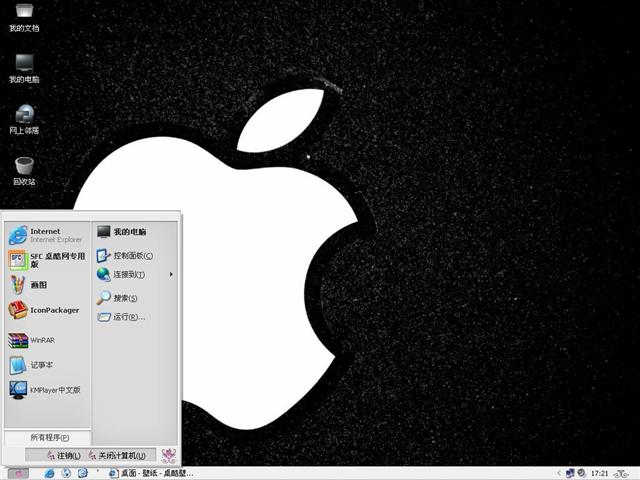
Task: Open 网上邻居 desktop icon
Action: tap(24, 116)
